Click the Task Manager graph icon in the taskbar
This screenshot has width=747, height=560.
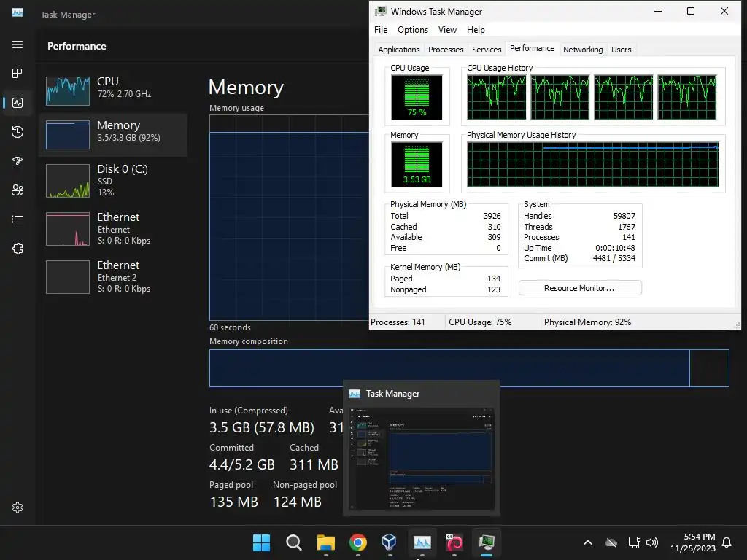(422, 542)
